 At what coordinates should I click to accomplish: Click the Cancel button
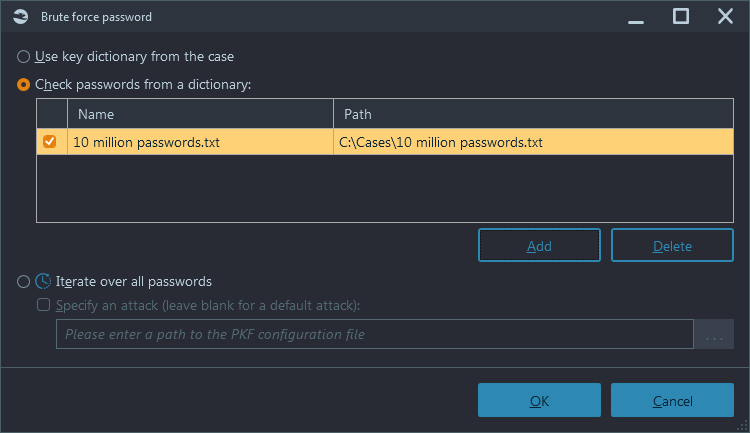tap(672, 400)
